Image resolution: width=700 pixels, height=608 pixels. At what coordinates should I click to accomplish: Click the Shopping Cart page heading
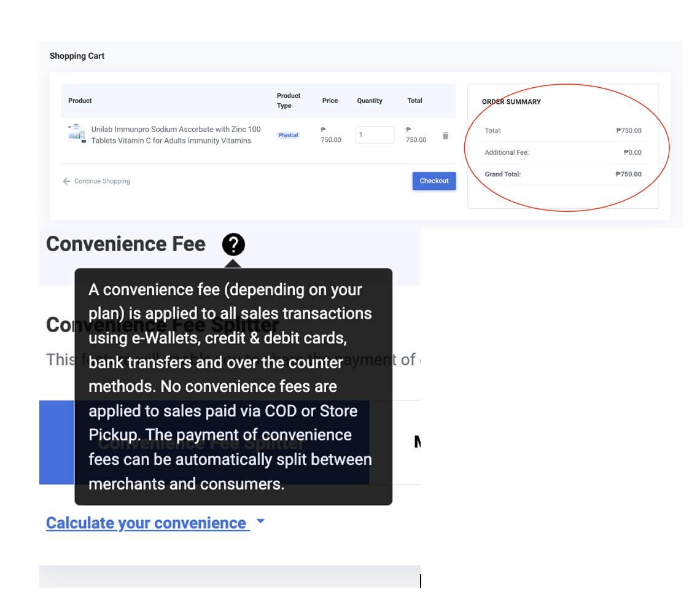click(77, 56)
